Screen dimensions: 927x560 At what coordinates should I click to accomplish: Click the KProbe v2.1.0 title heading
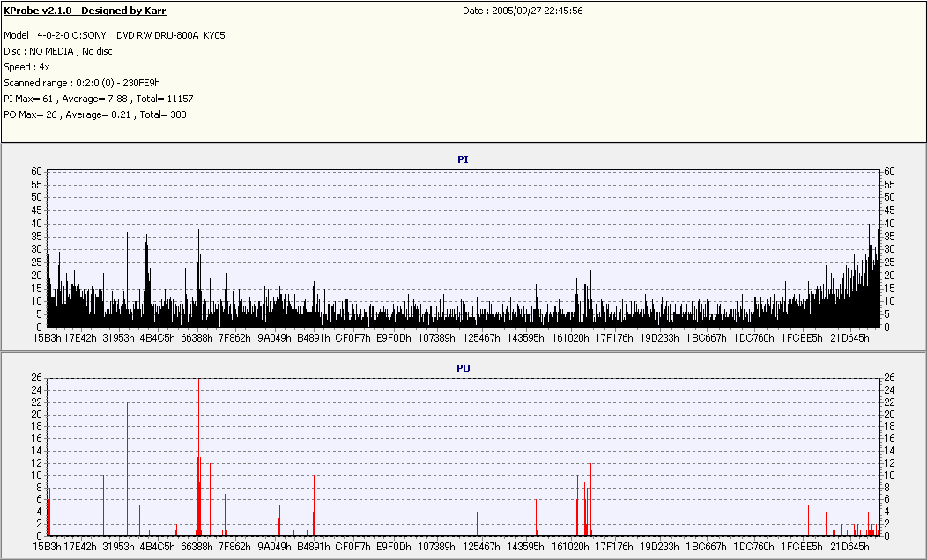click(85, 11)
